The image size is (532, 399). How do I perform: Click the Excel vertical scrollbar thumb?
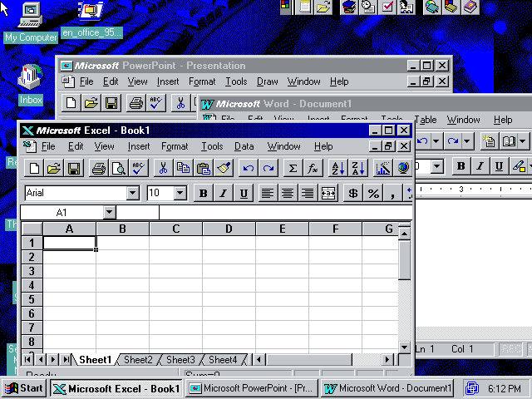tap(405, 260)
